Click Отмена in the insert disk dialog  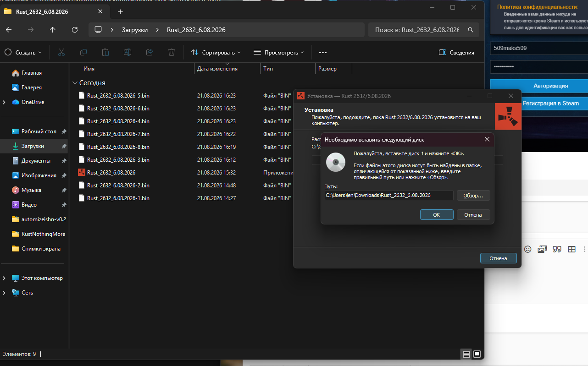click(x=473, y=214)
